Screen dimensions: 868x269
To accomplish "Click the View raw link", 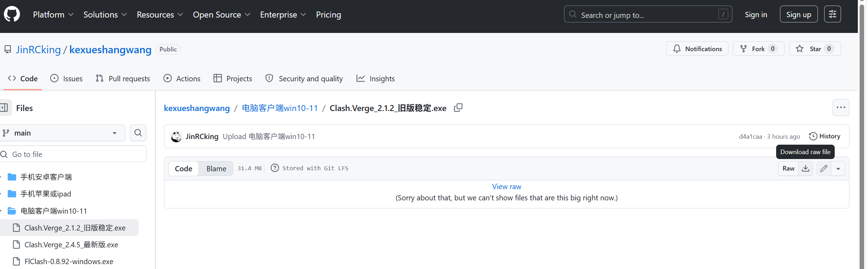I will (506, 186).
